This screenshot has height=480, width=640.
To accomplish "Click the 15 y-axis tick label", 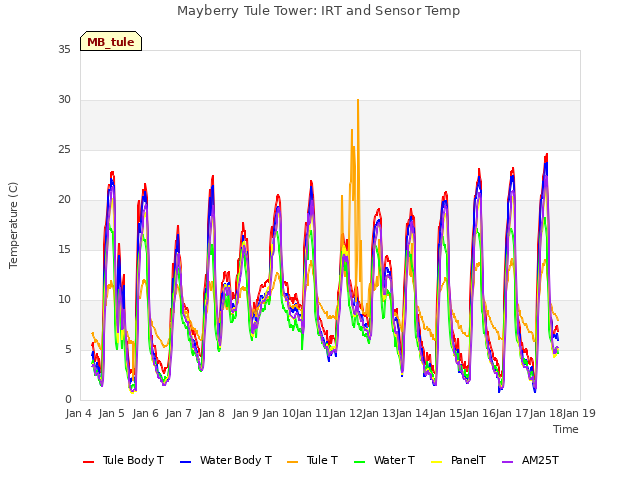I will [x=64, y=250].
